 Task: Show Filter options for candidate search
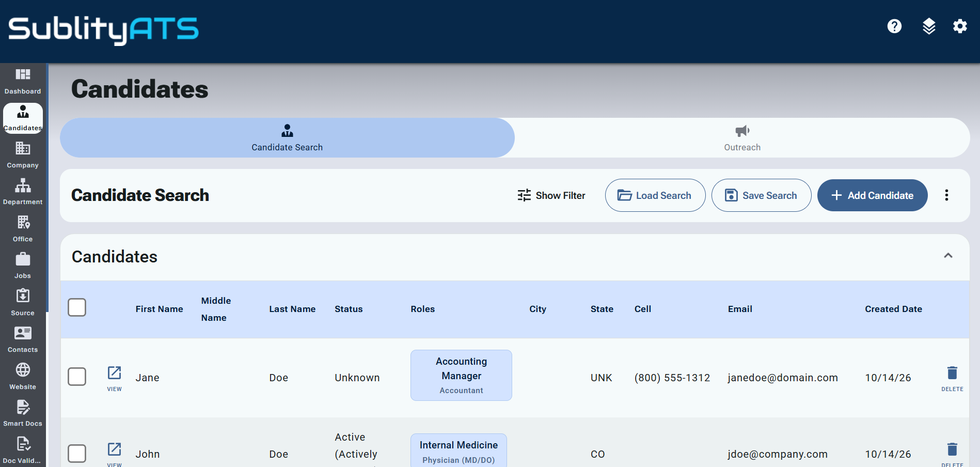[551, 195]
